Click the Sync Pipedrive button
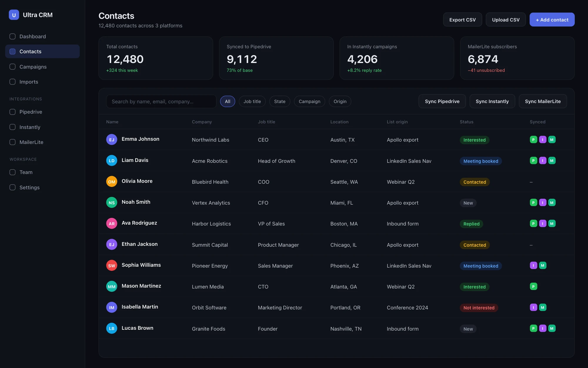The image size is (588, 368). [x=442, y=101]
